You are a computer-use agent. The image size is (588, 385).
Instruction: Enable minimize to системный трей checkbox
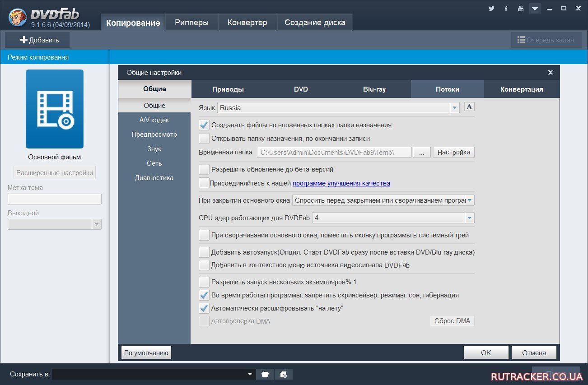204,235
